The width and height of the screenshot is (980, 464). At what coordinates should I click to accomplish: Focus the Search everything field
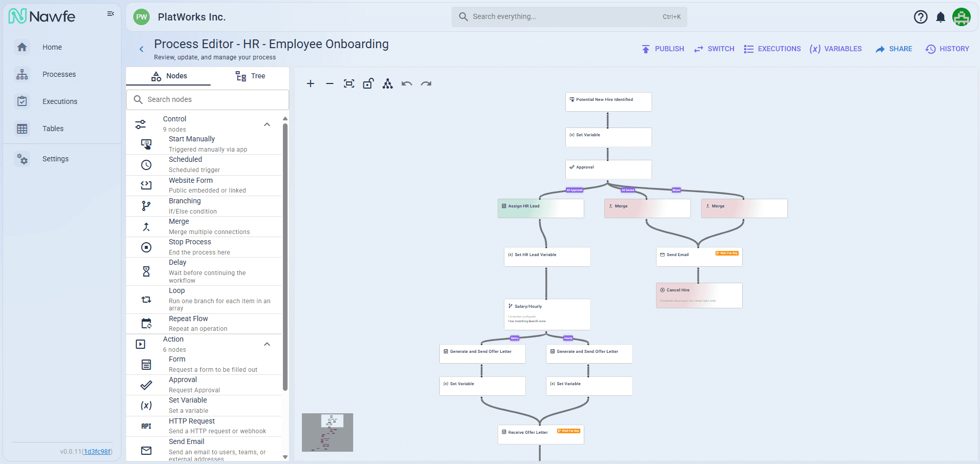569,17
